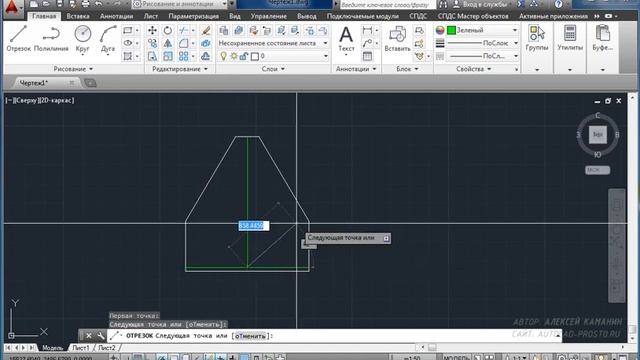Screen dimensions: 640x360
Task: Click the keyword search field
Action: coord(388,4)
